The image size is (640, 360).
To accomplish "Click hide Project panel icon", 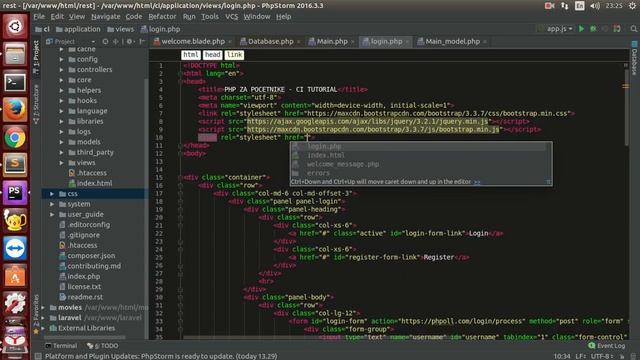I will (142, 41).
